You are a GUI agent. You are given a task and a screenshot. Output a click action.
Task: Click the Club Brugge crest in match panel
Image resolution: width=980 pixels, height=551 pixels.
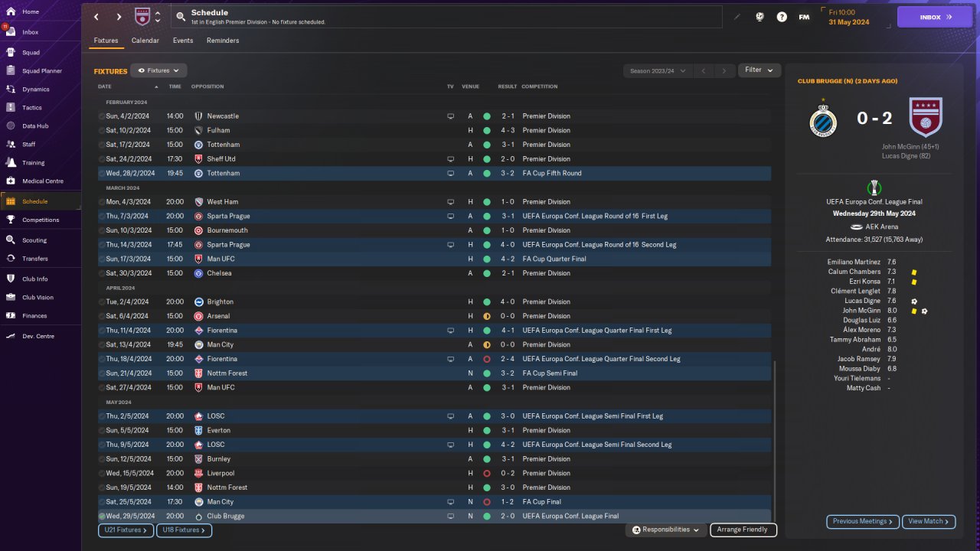(823, 120)
